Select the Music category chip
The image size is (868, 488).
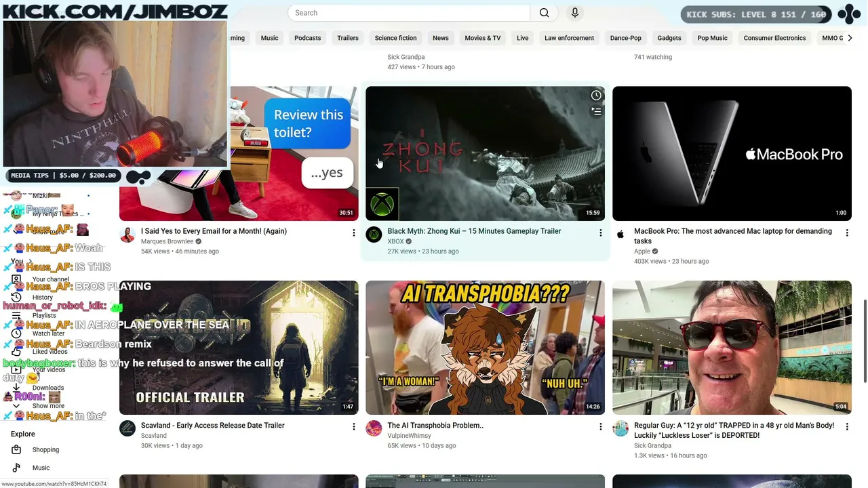pos(269,38)
